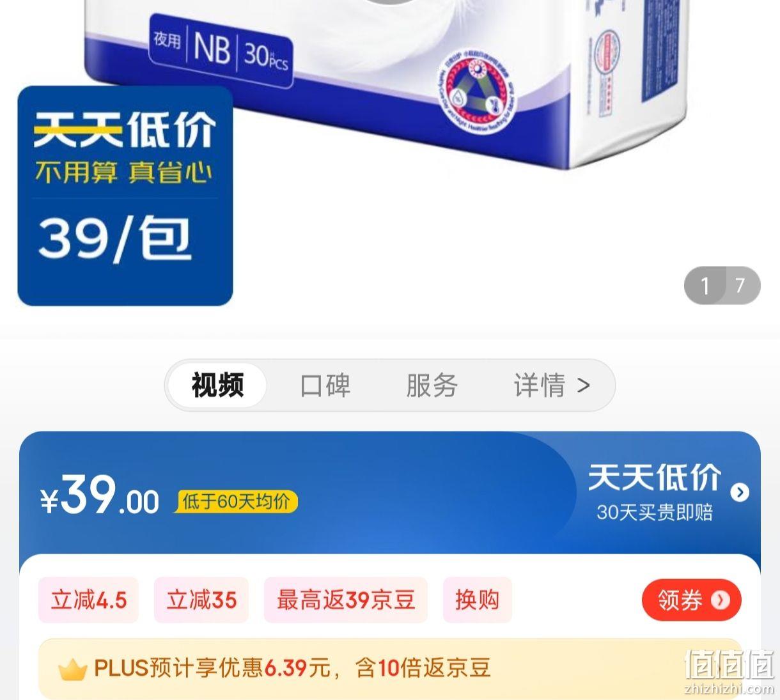Tap the image page indicator 1/7

[x=722, y=285]
